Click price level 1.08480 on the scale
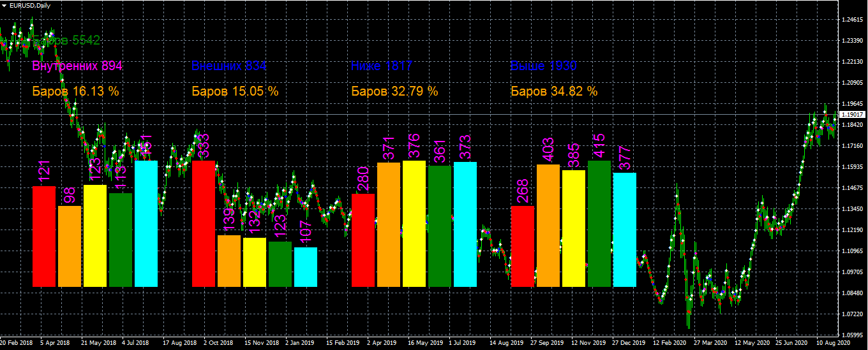The width and height of the screenshot is (868, 350). (x=853, y=293)
